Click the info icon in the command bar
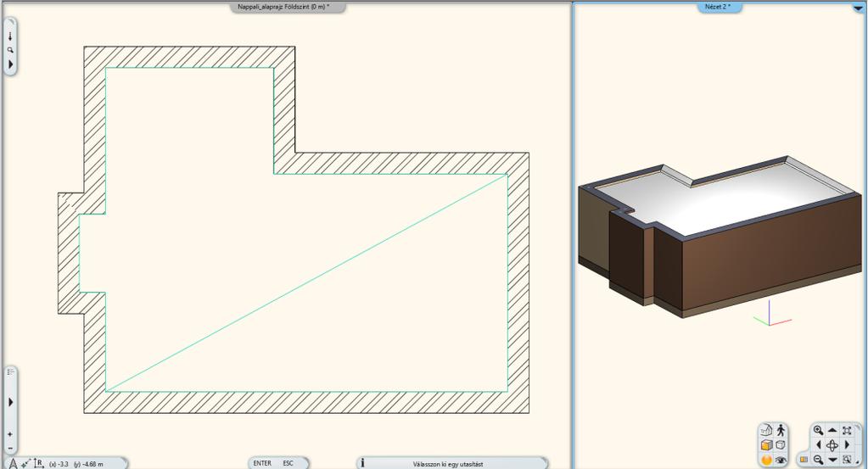This screenshot has width=868, height=469. 362,463
